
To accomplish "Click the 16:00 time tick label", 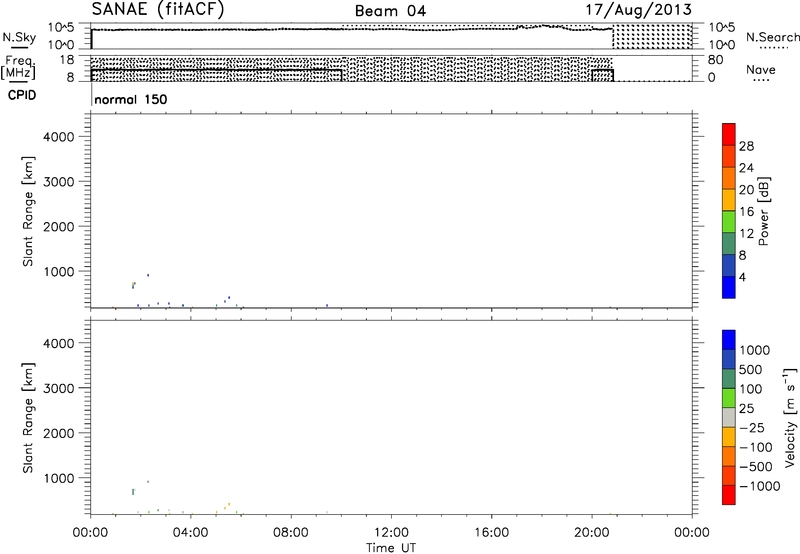I will point(491,533).
